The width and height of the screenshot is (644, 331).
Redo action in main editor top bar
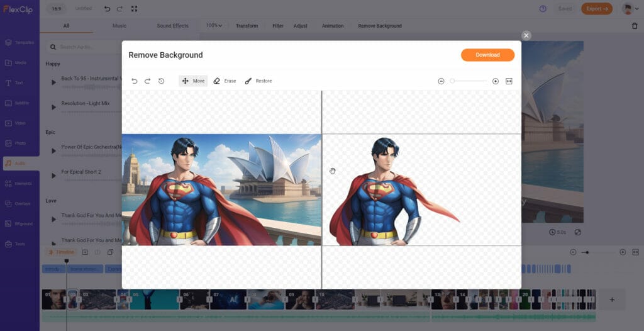coord(119,9)
